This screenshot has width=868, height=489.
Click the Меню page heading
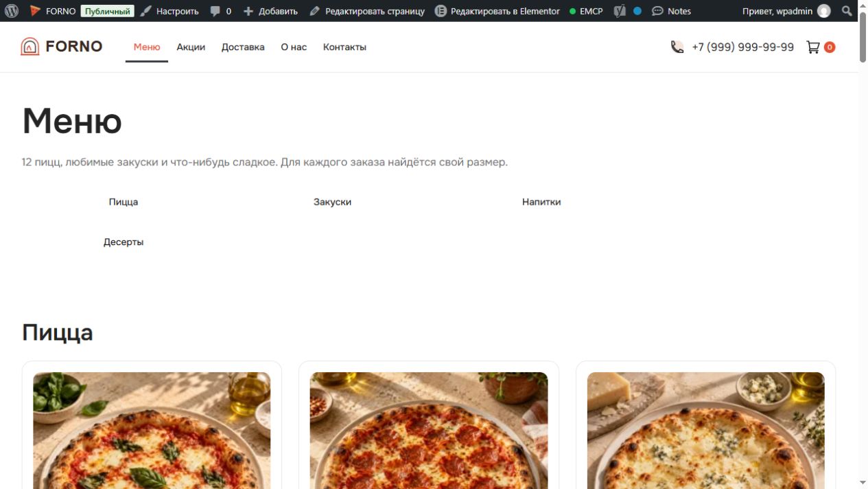coord(72,121)
